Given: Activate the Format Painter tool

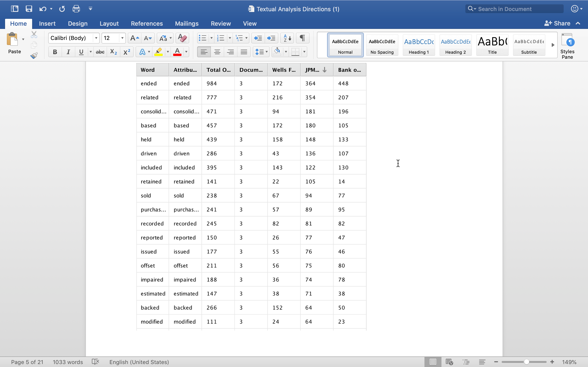Looking at the screenshot, I should [34, 55].
